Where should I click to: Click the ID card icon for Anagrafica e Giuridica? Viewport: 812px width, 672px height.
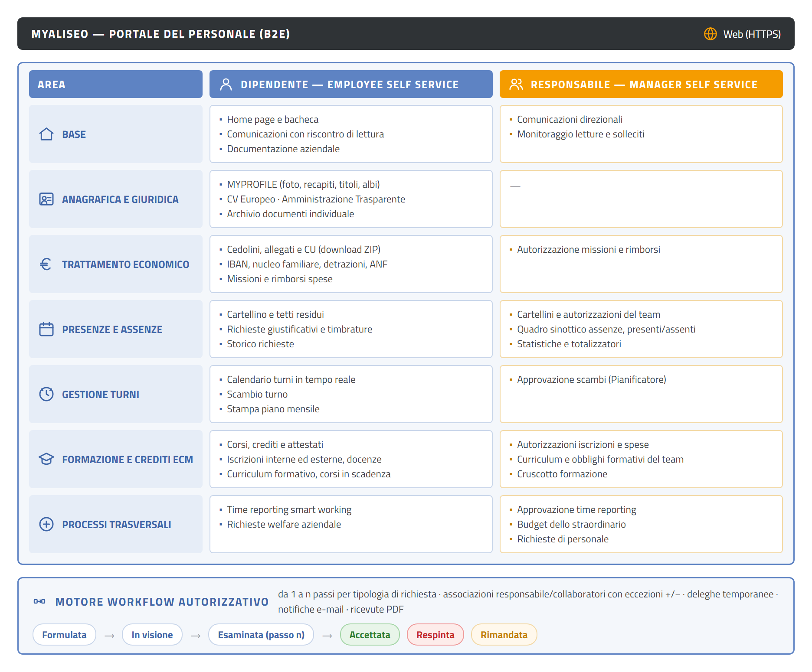pos(46,199)
